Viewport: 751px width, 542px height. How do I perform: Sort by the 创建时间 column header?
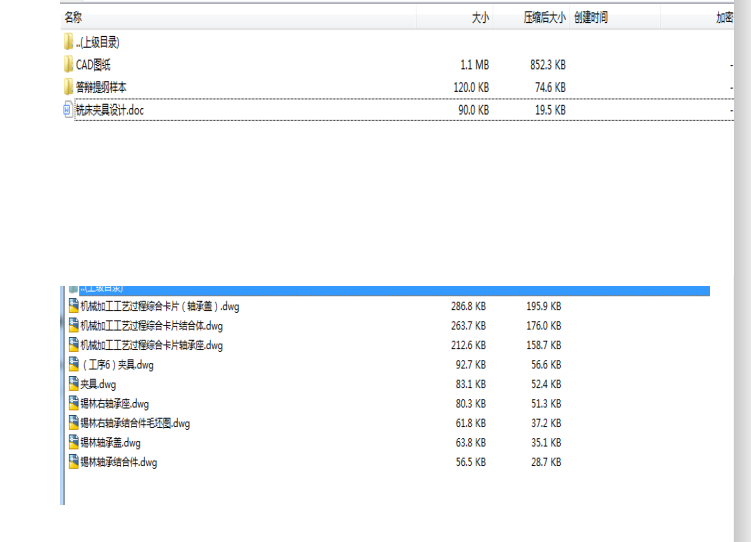(591, 18)
